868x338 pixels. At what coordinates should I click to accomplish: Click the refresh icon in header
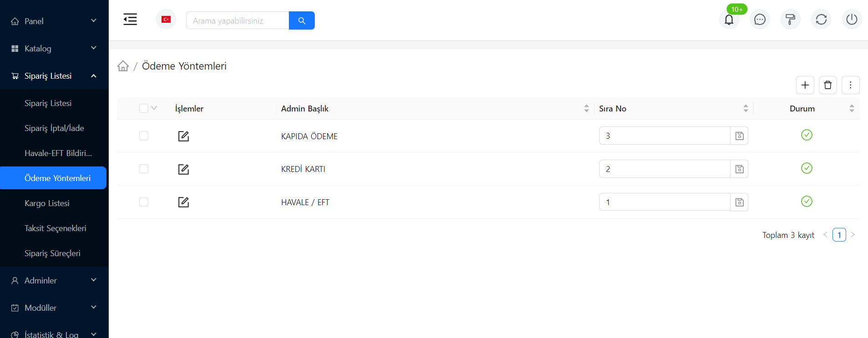(821, 20)
